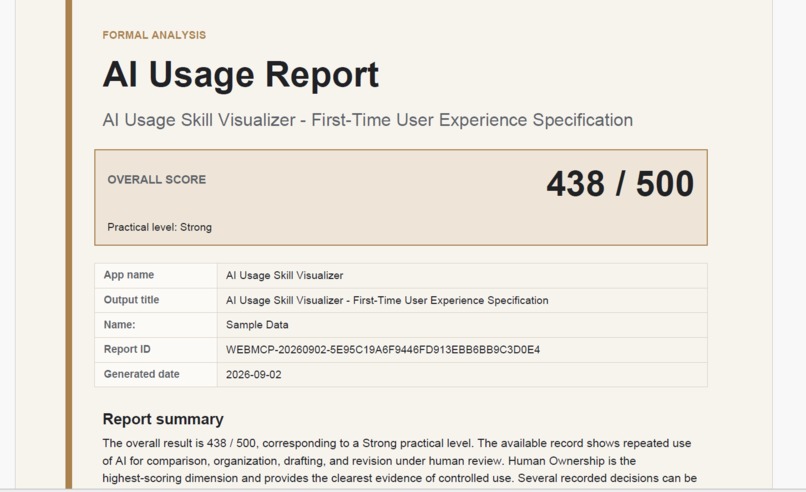Image resolution: width=806 pixels, height=492 pixels.
Task: Click the summary line starting 'The overall result'
Action: [x=396, y=443]
